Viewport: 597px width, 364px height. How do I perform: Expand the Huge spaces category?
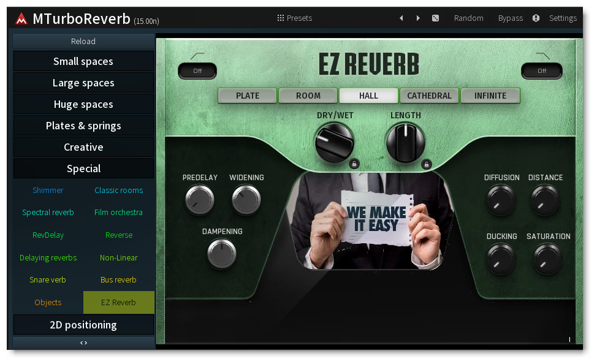coord(83,104)
